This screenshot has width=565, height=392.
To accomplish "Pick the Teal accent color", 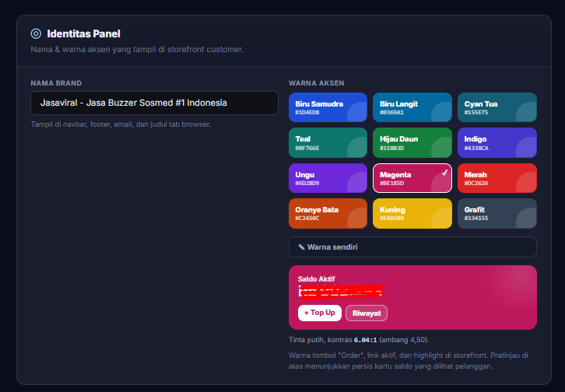I will click(328, 142).
